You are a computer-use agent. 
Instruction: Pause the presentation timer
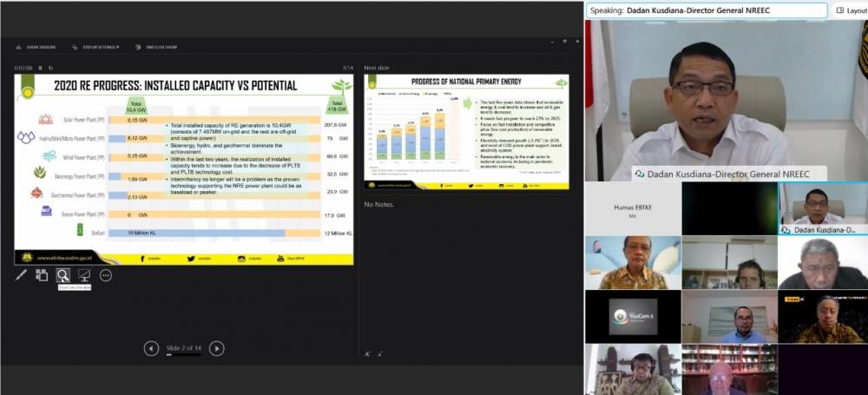[x=42, y=68]
